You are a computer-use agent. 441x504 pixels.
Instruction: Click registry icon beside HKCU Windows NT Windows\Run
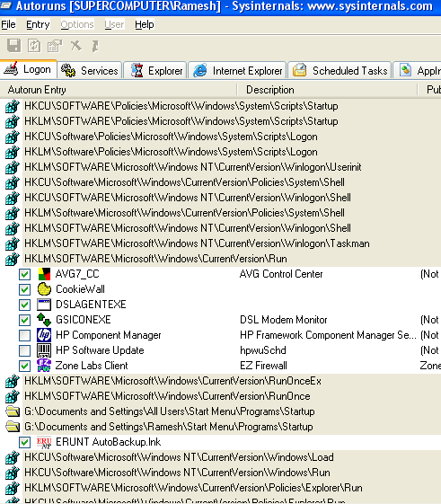pyautogui.click(x=13, y=473)
